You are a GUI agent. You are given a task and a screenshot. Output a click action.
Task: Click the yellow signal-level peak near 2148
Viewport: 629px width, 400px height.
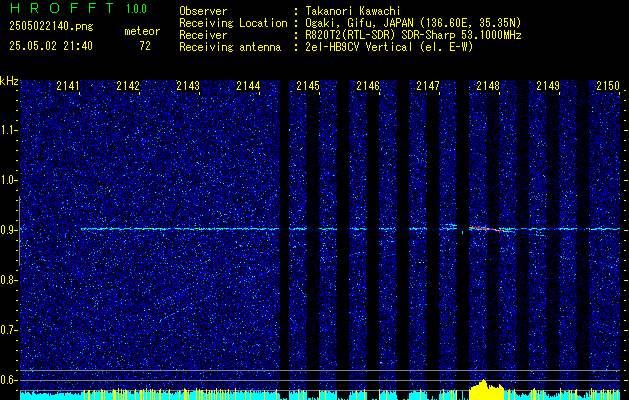click(x=486, y=389)
